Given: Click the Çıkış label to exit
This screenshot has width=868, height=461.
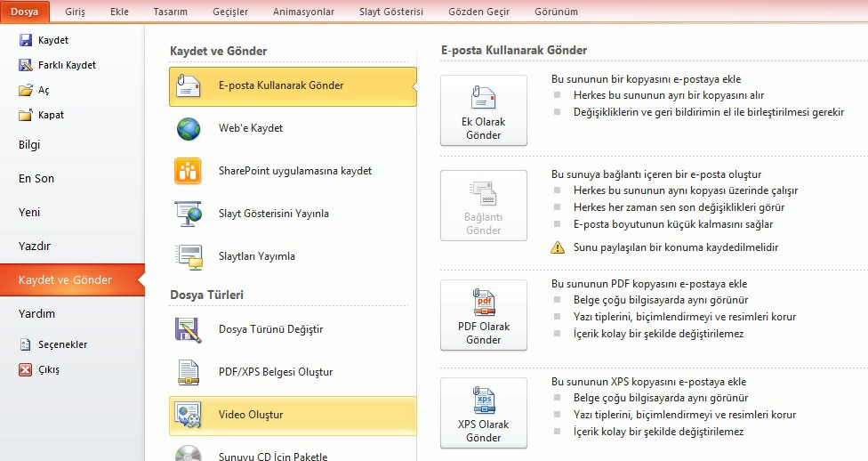Looking at the screenshot, I should point(49,369).
